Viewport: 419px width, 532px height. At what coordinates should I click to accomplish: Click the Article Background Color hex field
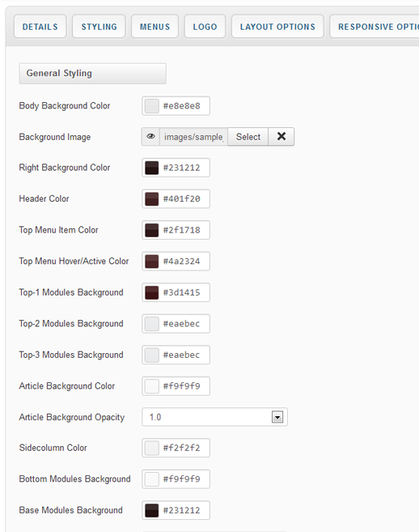pos(182,386)
